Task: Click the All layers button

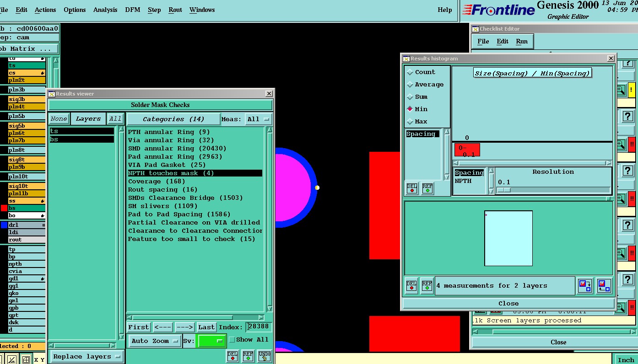Action: (x=115, y=119)
